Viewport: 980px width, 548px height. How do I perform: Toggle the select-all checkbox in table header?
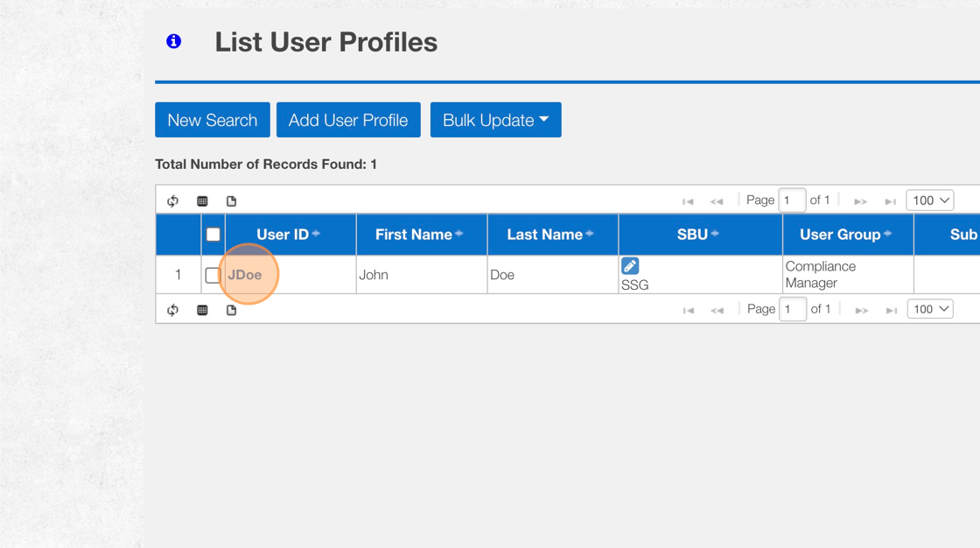(213, 235)
